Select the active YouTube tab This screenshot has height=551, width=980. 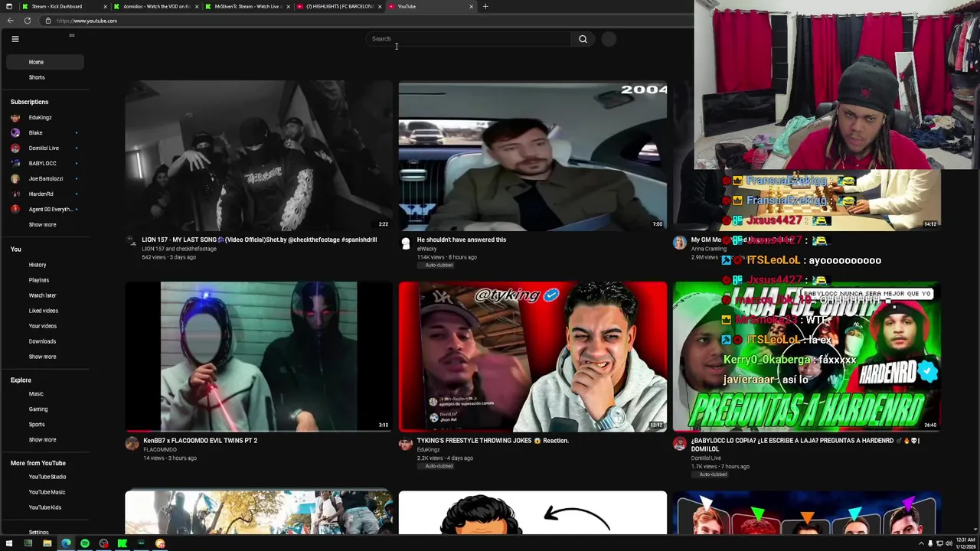[x=429, y=6]
